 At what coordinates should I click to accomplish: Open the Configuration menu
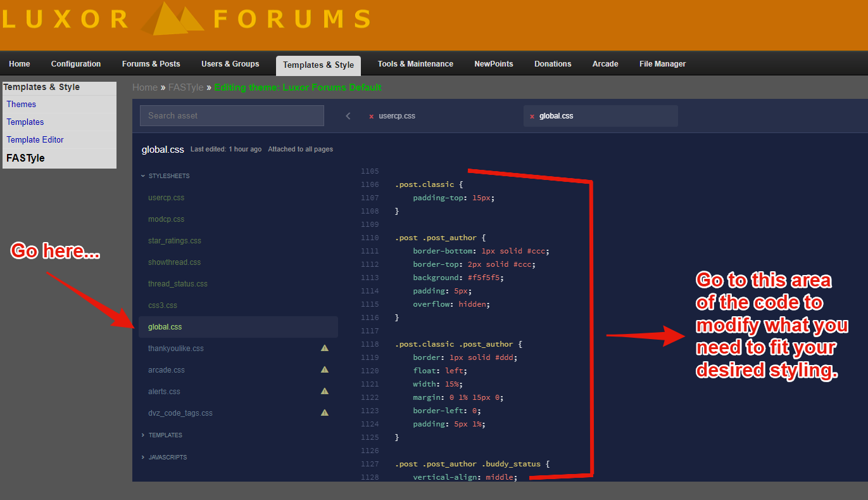[76, 64]
